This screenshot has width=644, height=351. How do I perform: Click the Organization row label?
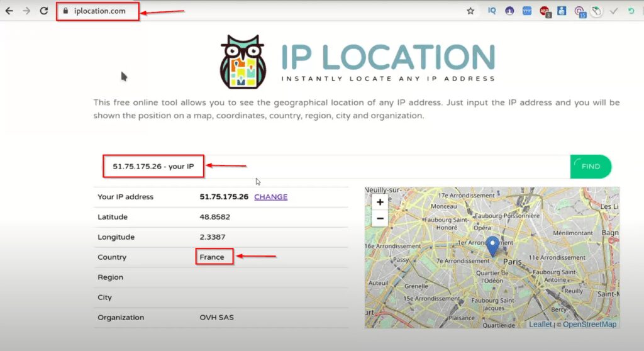[121, 317]
